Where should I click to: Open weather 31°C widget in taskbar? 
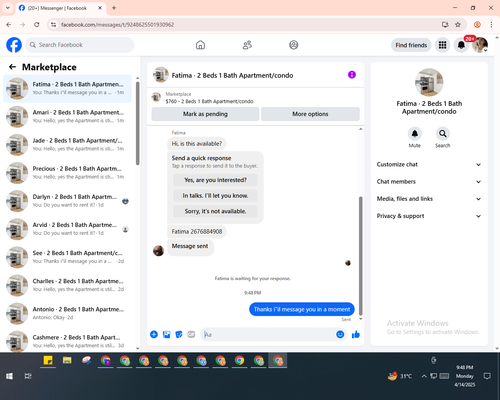pyautogui.click(x=400, y=376)
